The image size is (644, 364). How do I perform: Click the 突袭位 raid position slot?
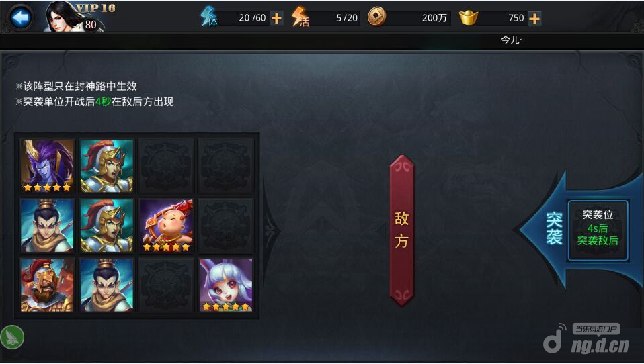(x=598, y=230)
